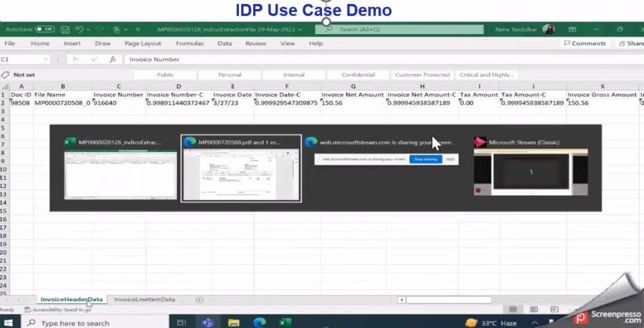Open the Draw ribbon tab
The height and width of the screenshot is (328, 644).
pyautogui.click(x=102, y=43)
